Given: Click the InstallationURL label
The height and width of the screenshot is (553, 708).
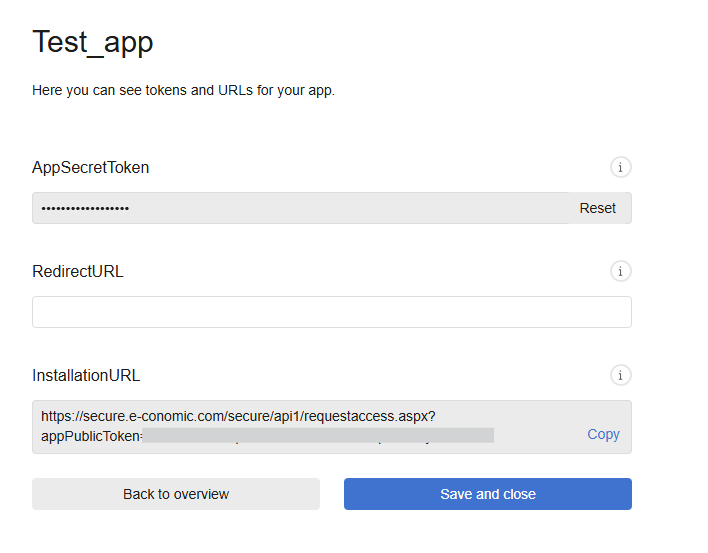Looking at the screenshot, I should (x=86, y=375).
